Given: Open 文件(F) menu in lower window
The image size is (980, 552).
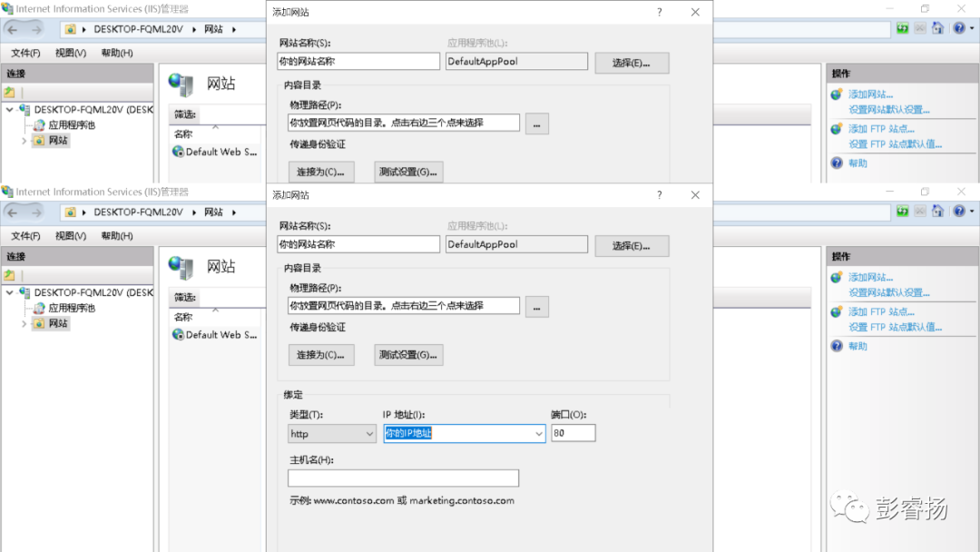Looking at the screenshot, I should 25,236.
